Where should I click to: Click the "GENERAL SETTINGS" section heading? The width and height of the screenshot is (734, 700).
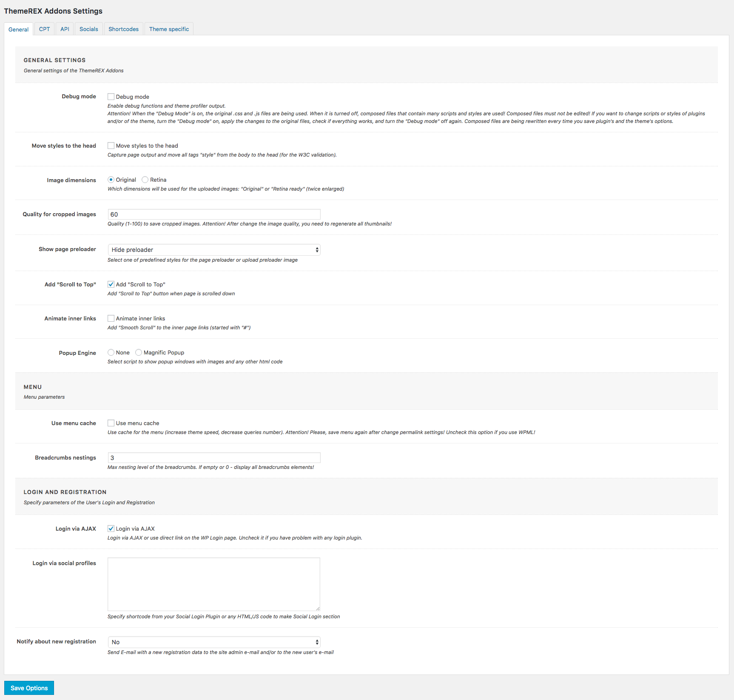(x=54, y=60)
